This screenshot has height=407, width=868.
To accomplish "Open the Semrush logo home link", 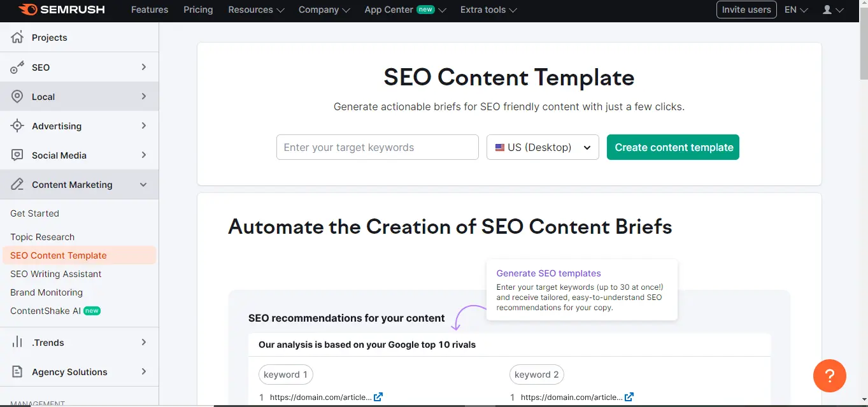I will coord(61,10).
